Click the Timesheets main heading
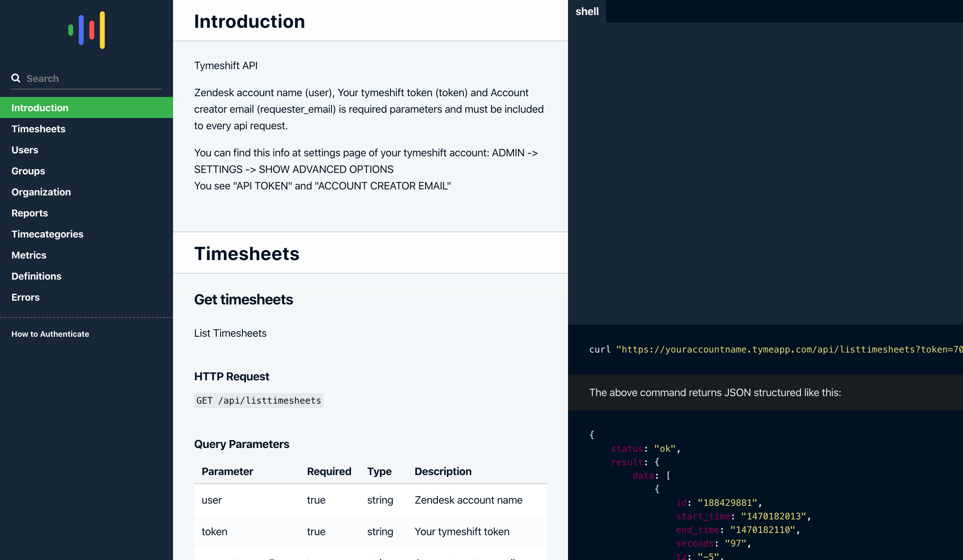Screen dimensions: 963x560 click(x=247, y=253)
